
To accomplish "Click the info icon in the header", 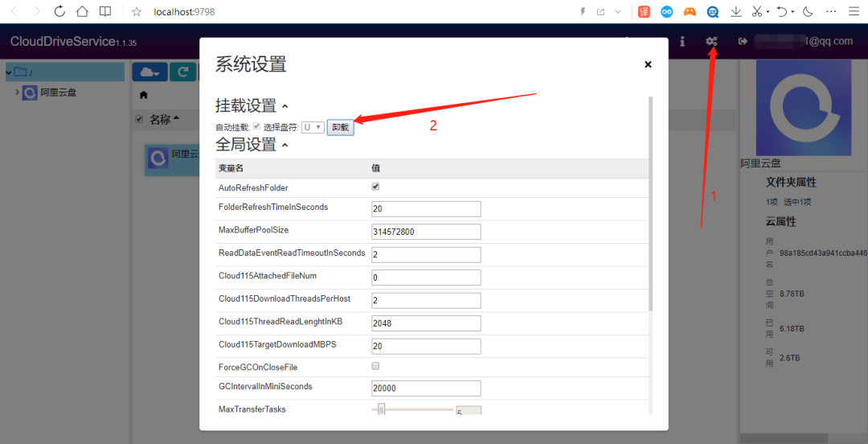I will point(682,41).
